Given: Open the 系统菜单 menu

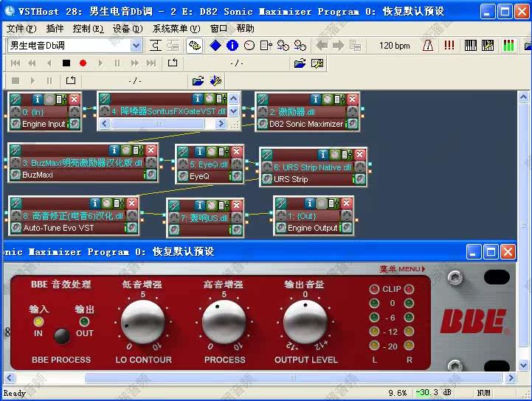Looking at the screenshot, I should coord(176,29).
